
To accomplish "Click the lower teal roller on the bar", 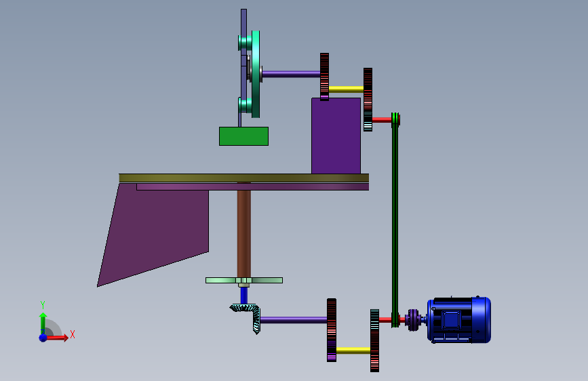I will click(x=245, y=104).
